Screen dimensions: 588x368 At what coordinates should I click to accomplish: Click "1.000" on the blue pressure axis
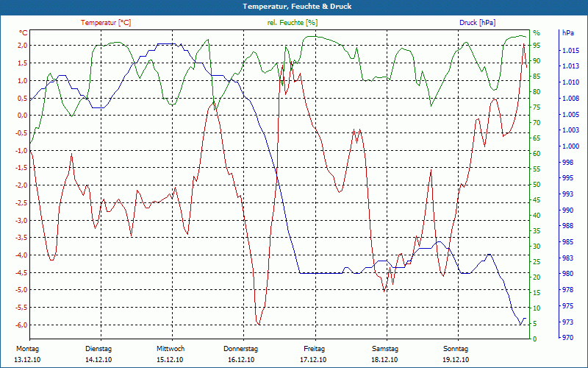coord(570,146)
